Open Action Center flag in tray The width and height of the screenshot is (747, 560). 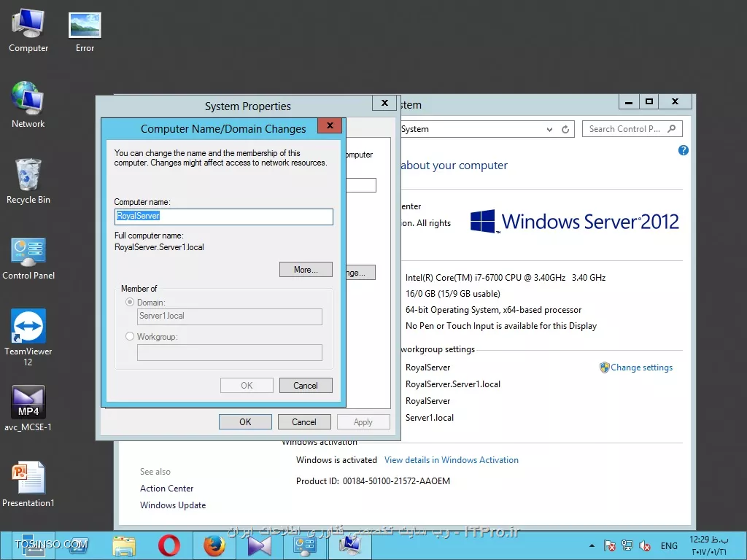pos(609,545)
